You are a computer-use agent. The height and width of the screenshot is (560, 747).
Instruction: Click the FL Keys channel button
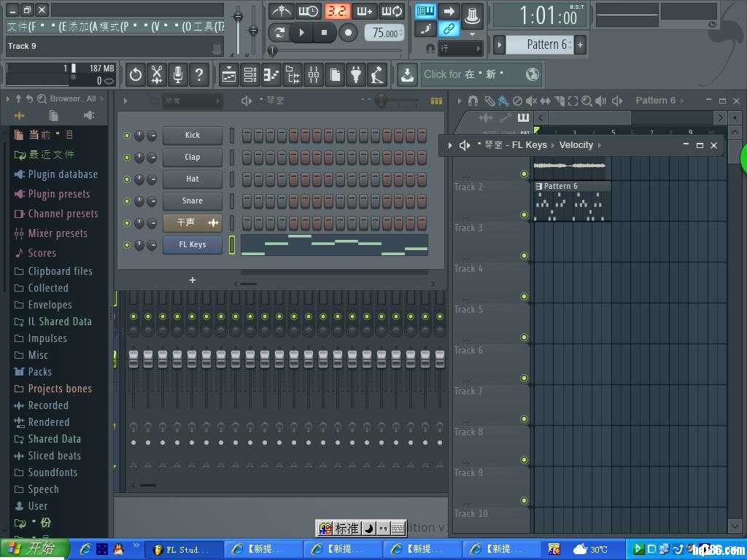pos(193,245)
